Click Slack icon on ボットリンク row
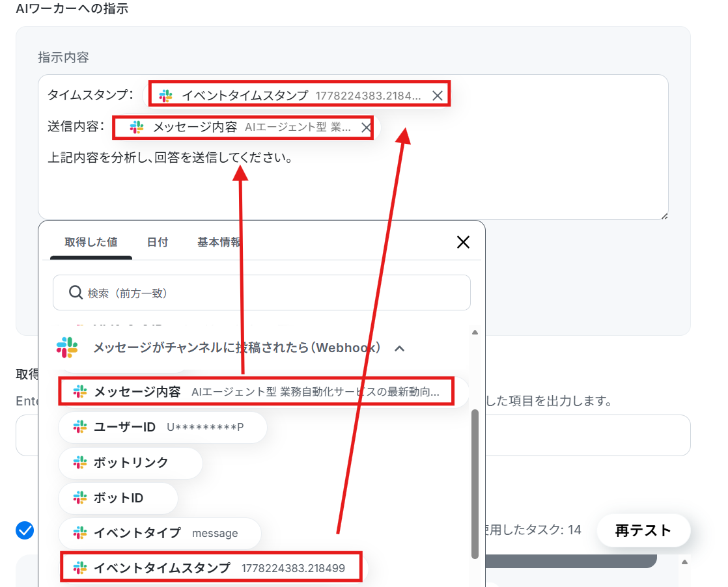The height and width of the screenshot is (587, 728). [80, 463]
